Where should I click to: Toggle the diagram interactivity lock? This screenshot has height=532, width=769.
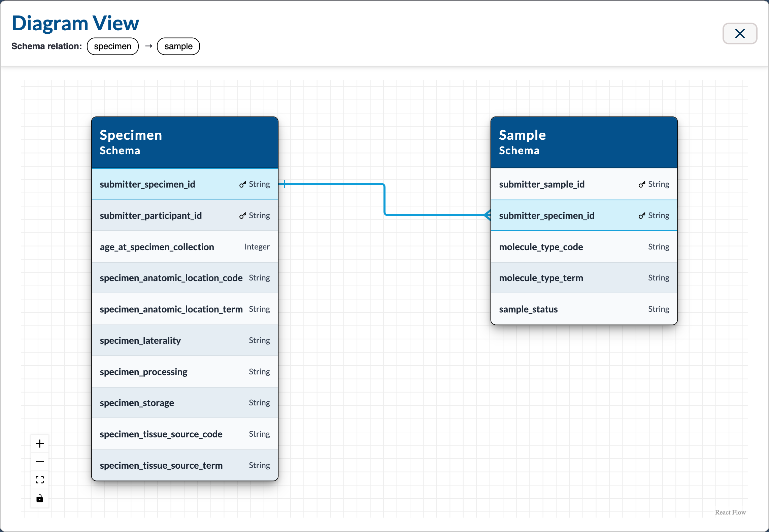tap(40, 498)
